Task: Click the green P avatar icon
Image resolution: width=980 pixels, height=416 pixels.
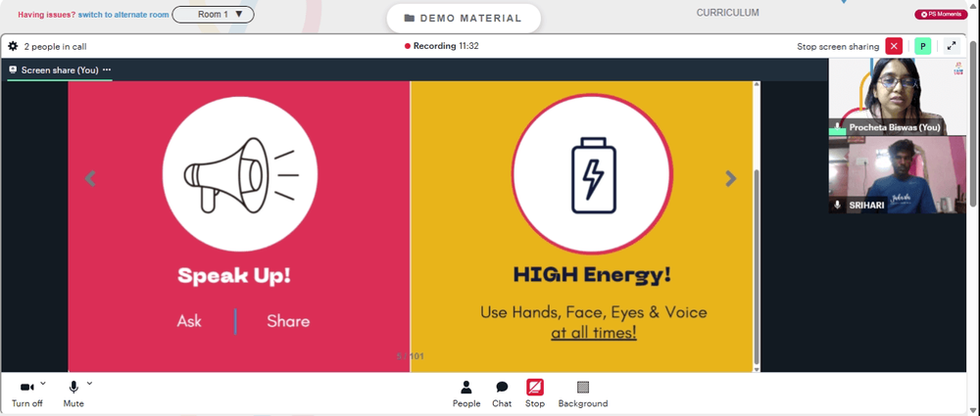Action: point(922,46)
